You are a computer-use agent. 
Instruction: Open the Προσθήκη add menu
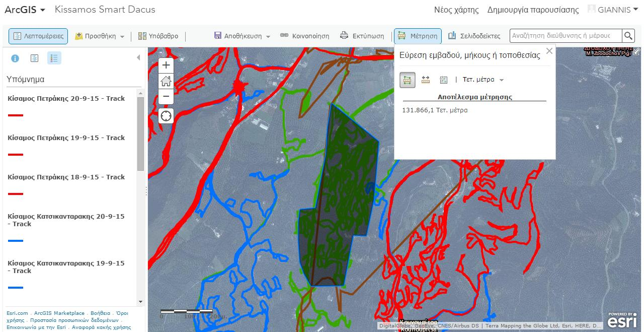[x=100, y=36]
